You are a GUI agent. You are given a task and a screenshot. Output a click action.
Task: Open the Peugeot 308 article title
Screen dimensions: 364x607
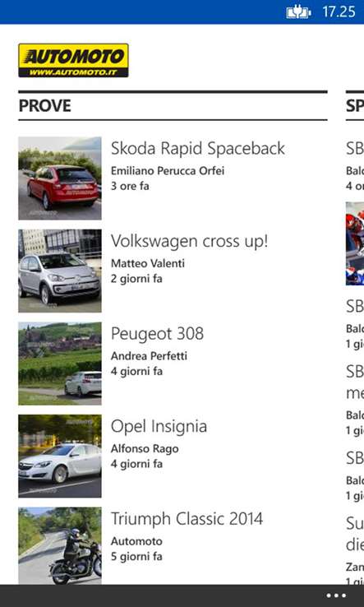(x=157, y=334)
